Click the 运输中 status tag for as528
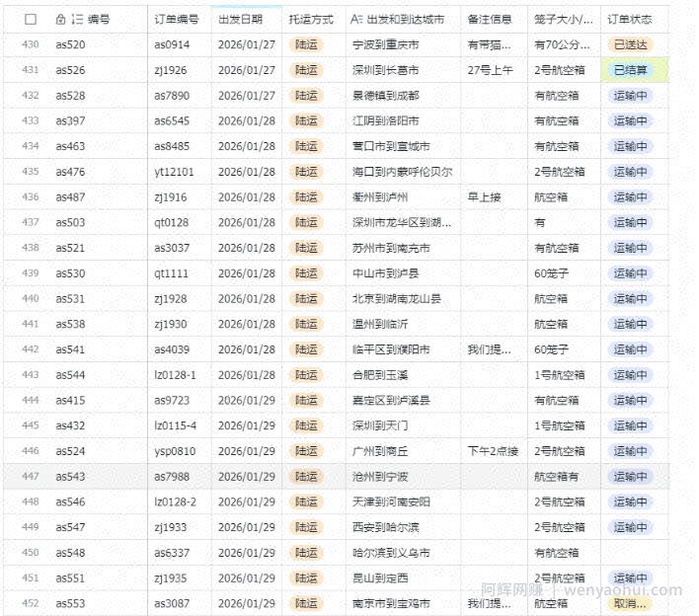The height and width of the screenshot is (616, 699). (630, 96)
